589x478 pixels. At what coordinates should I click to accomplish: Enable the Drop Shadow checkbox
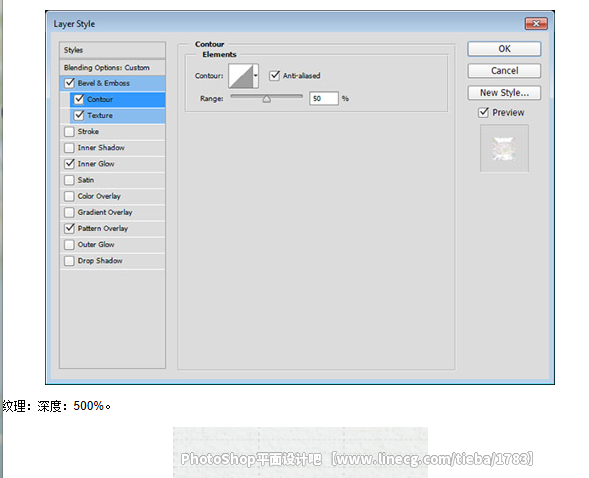pos(69,261)
